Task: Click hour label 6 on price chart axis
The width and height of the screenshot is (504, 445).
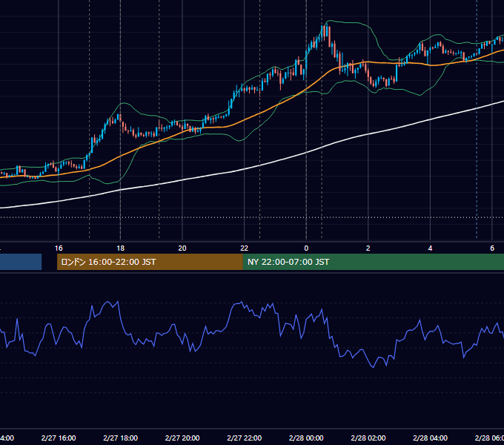Action: (x=492, y=248)
